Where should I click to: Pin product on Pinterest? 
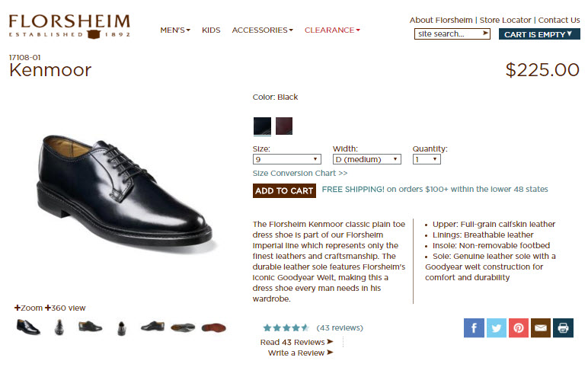pyautogui.click(x=519, y=328)
